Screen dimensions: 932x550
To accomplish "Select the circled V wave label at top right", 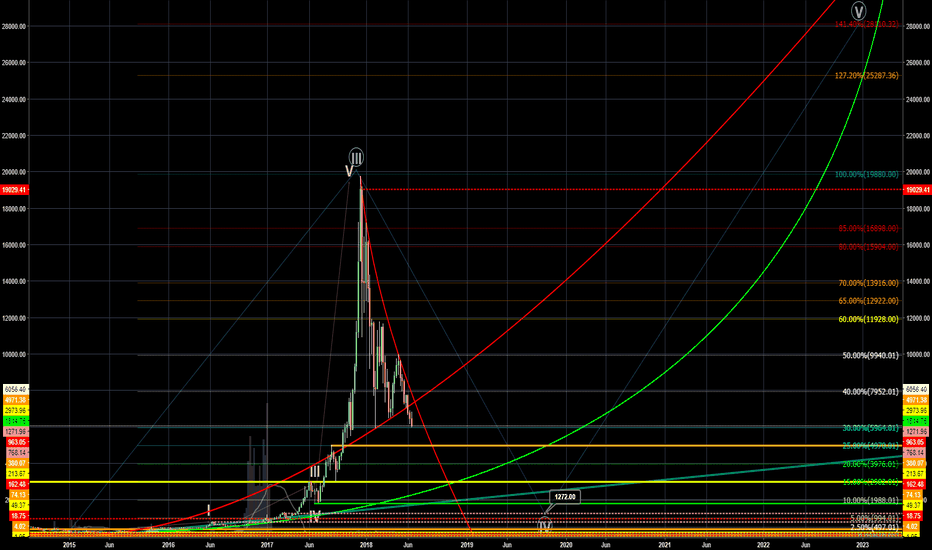I will pyautogui.click(x=858, y=11).
